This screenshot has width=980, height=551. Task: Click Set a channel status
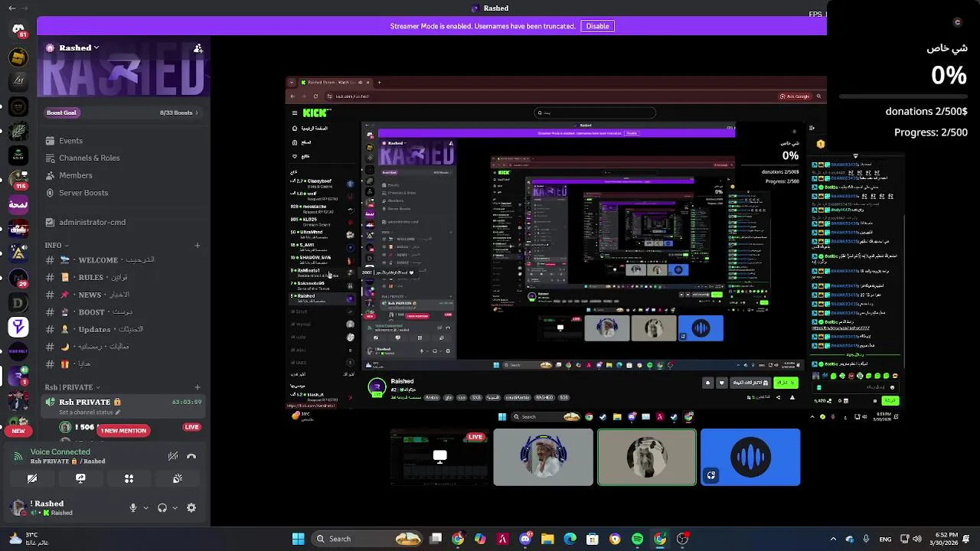point(90,412)
